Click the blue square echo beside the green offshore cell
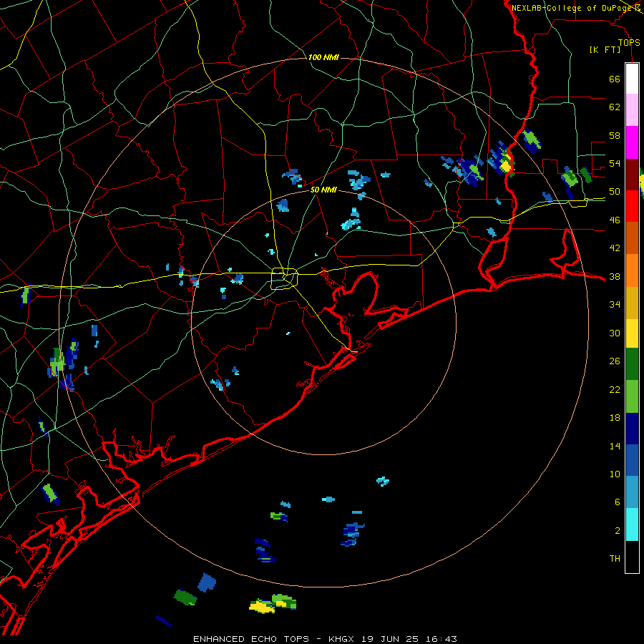644x644 pixels. click(x=207, y=582)
